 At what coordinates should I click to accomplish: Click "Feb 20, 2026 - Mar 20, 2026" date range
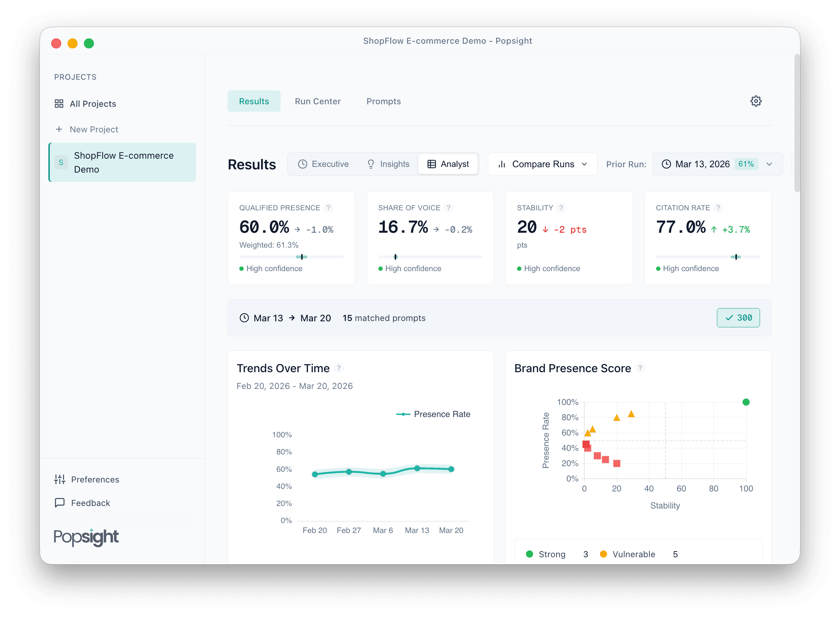click(x=294, y=386)
